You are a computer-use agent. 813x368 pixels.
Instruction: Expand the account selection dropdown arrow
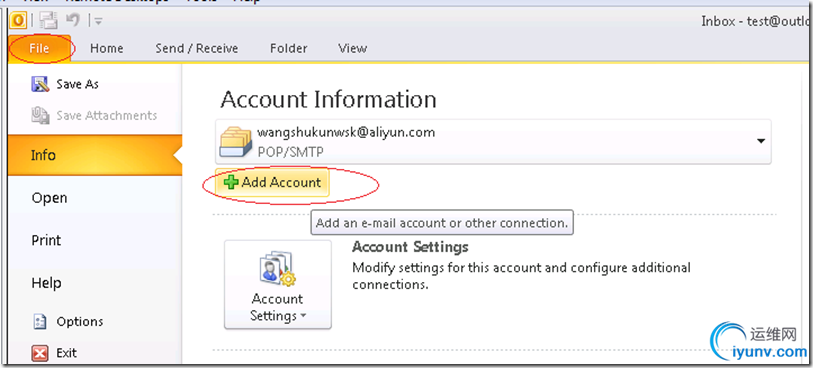pyautogui.click(x=761, y=141)
